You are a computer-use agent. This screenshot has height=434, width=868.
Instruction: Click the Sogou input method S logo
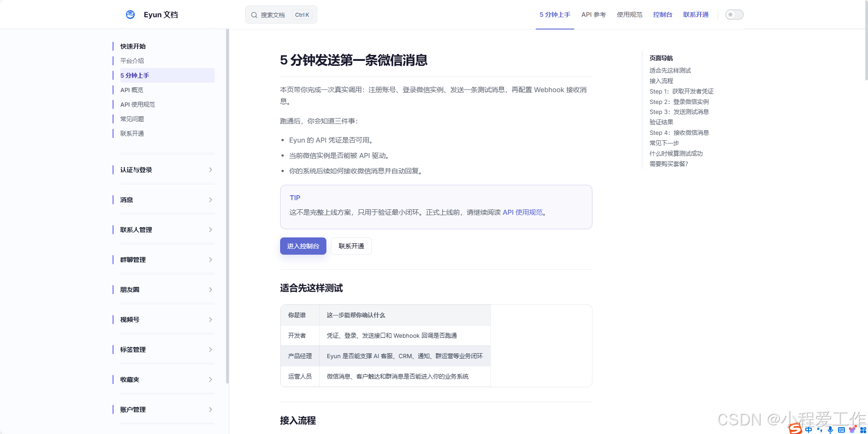coord(795,429)
